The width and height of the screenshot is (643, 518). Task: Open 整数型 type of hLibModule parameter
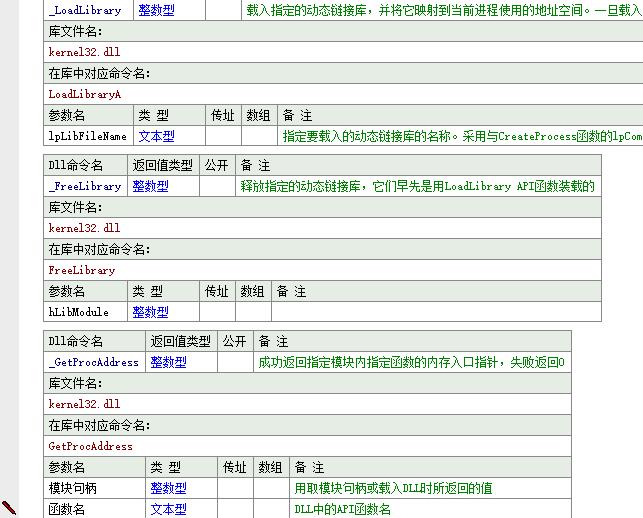click(x=150, y=312)
